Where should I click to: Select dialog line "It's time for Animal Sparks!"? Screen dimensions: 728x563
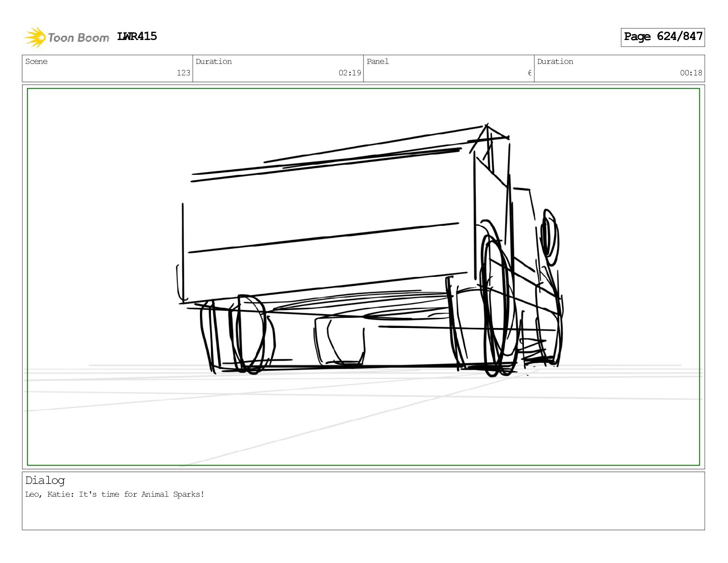142,494
